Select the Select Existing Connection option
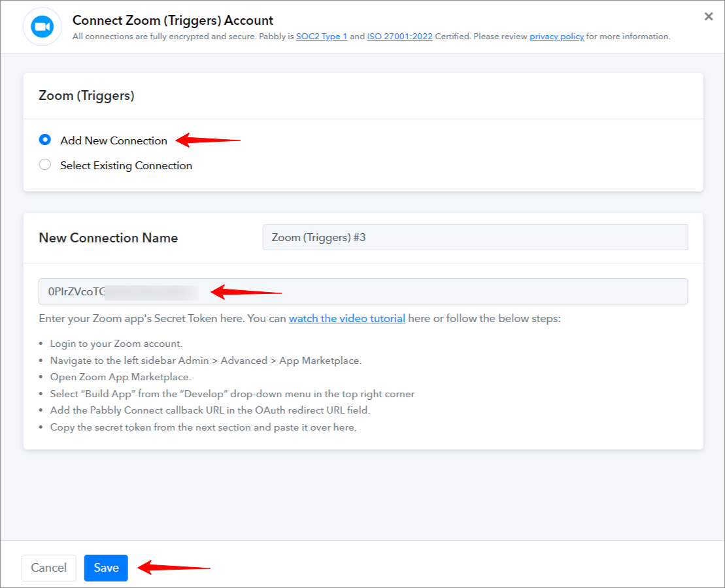Image resolution: width=725 pixels, height=588 pixels. pyautogui.click(x=45, y=165)
